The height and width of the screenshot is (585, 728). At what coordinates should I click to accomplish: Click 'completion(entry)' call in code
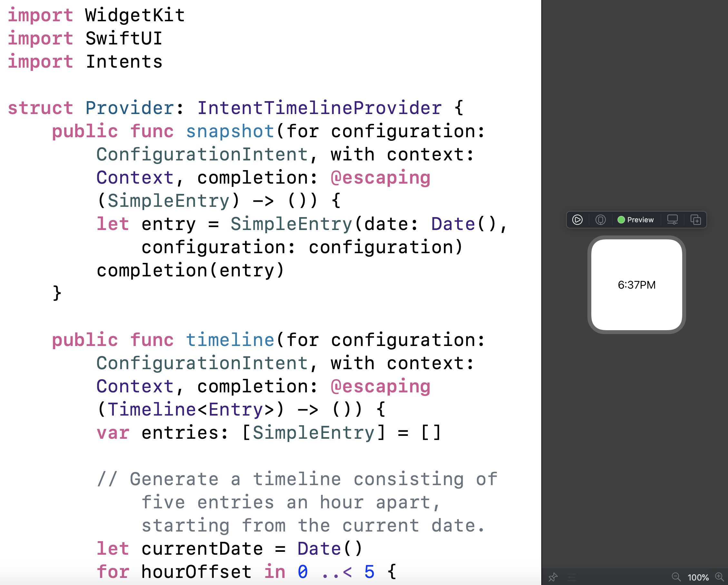point(191,270)
